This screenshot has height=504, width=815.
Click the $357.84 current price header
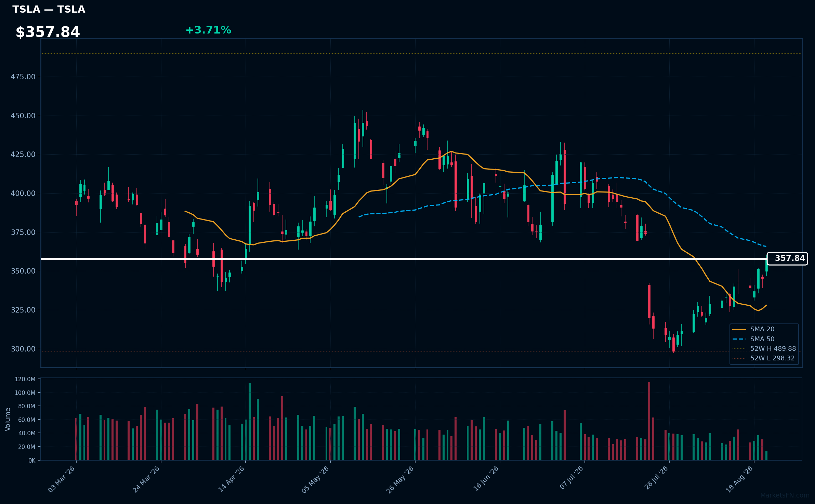coord(48,32)
